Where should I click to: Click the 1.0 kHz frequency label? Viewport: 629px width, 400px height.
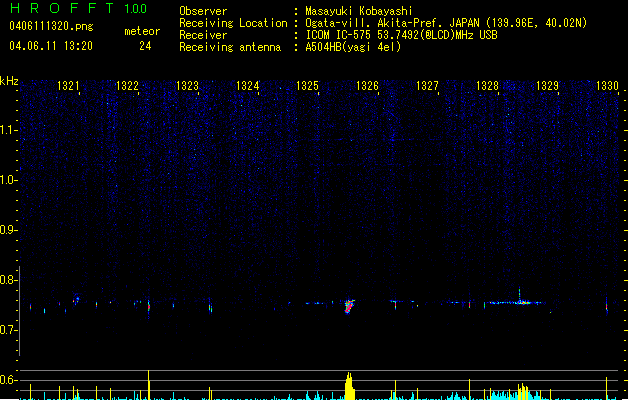point(8,180)
